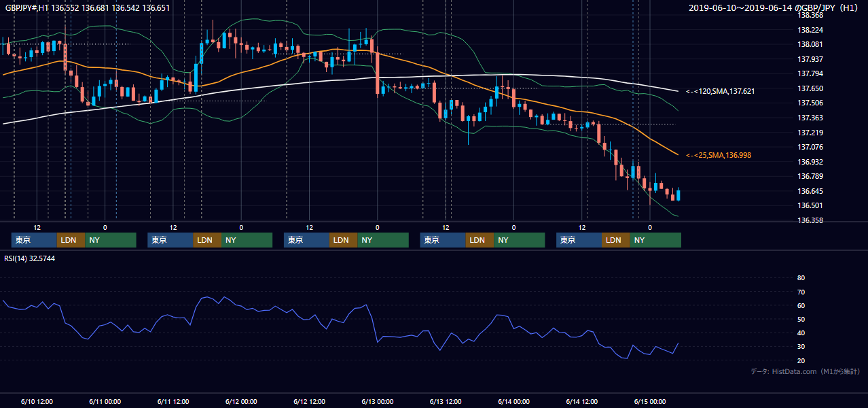
Task: Click the 東京 session box for June 10
Action: [x=34, y=240]
